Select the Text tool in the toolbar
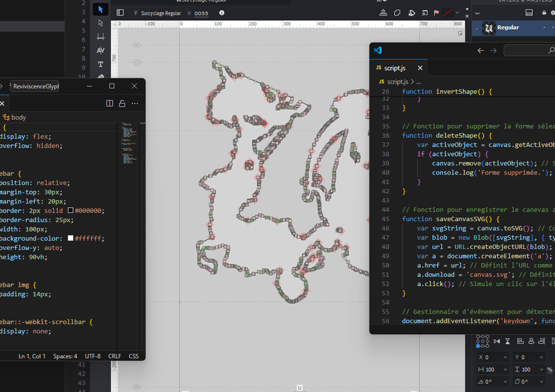 pos(101,64)
